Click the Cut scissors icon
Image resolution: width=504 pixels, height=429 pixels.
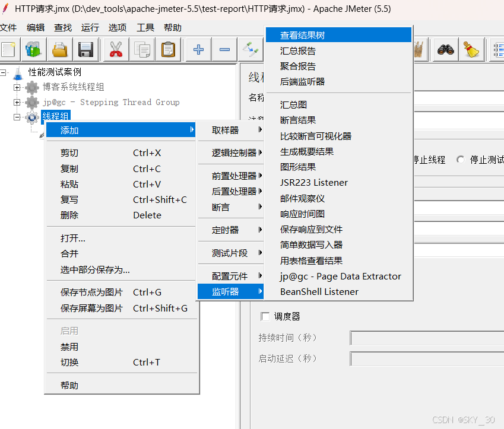tap(116, 49)
